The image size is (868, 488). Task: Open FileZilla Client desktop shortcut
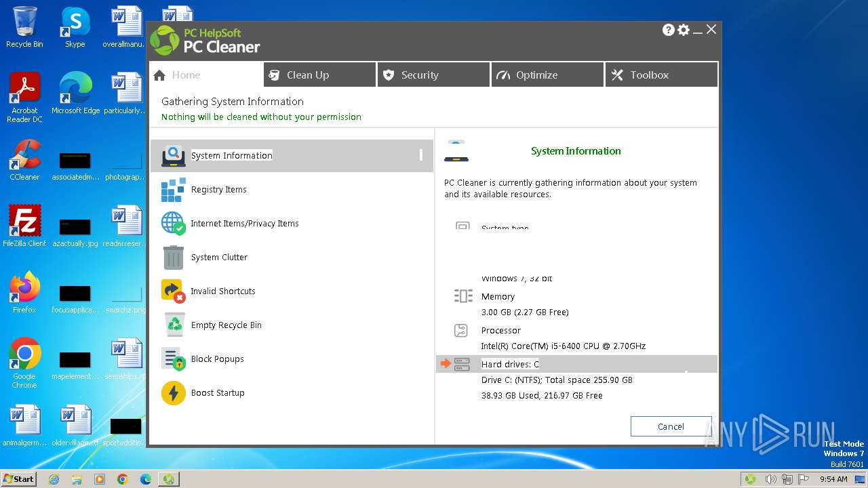(x=24, y=226)
